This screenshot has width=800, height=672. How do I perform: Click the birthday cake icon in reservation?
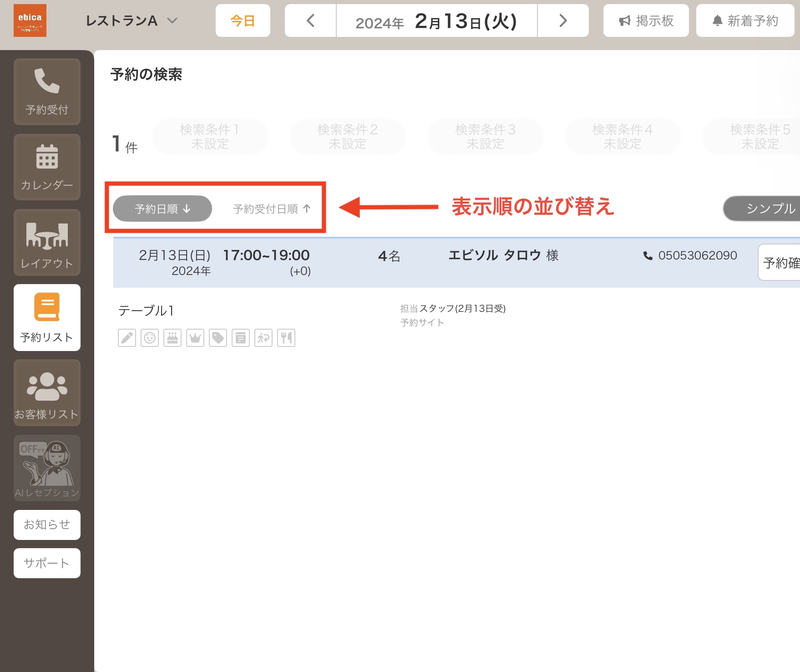(172, 338)
